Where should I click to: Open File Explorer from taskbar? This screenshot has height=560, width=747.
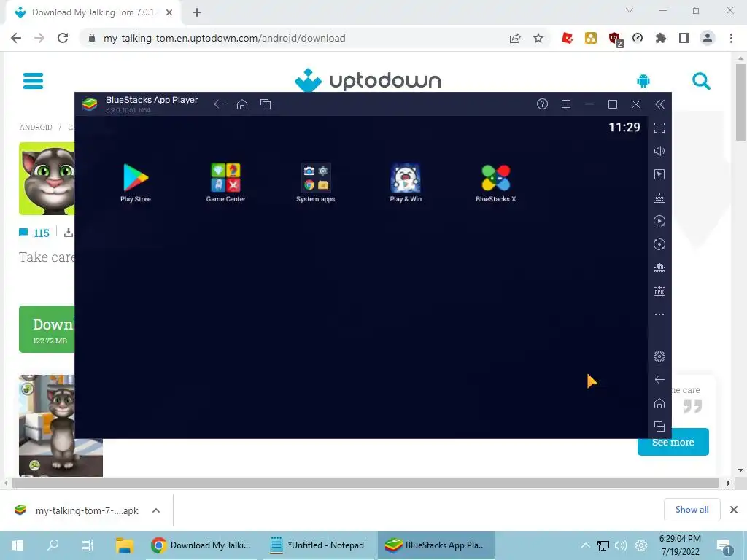[125, 545]
